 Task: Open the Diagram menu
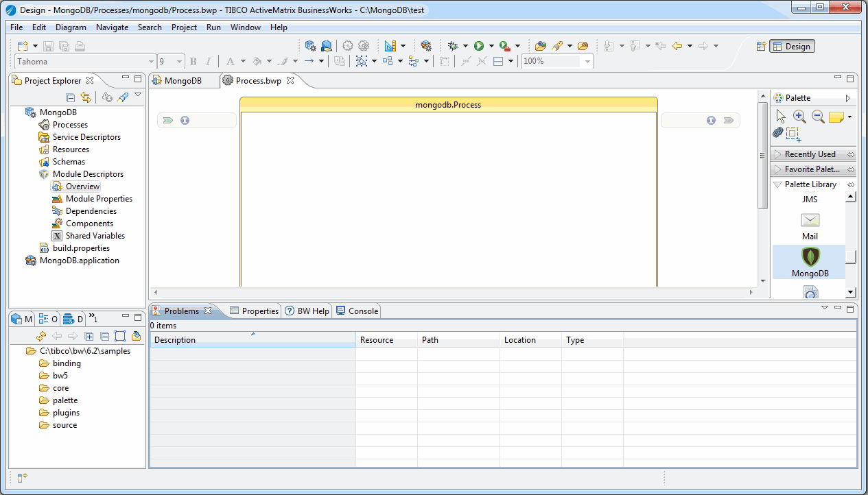coord(71,27)
